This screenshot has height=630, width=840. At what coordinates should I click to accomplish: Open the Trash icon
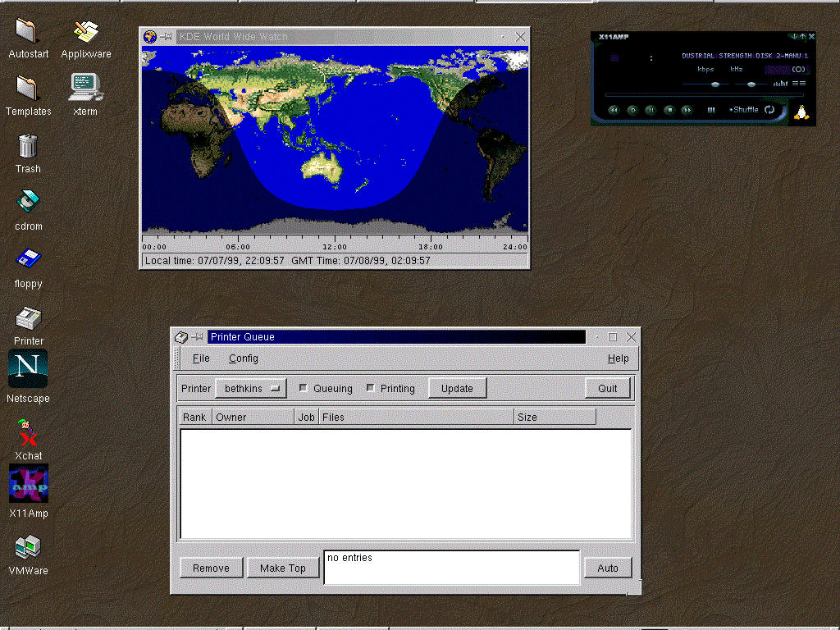click(x=27, y=146)
